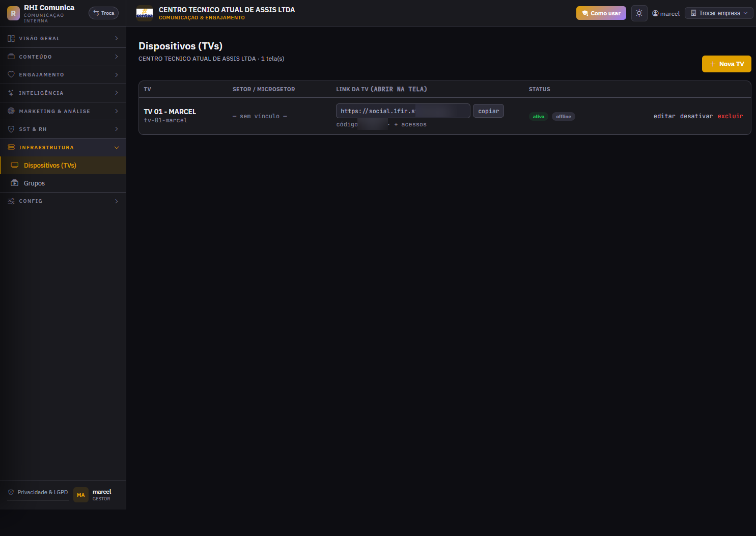Click the MA user avatar badge
This screenshot has width=756, height=536.
(x=81, y=495)
